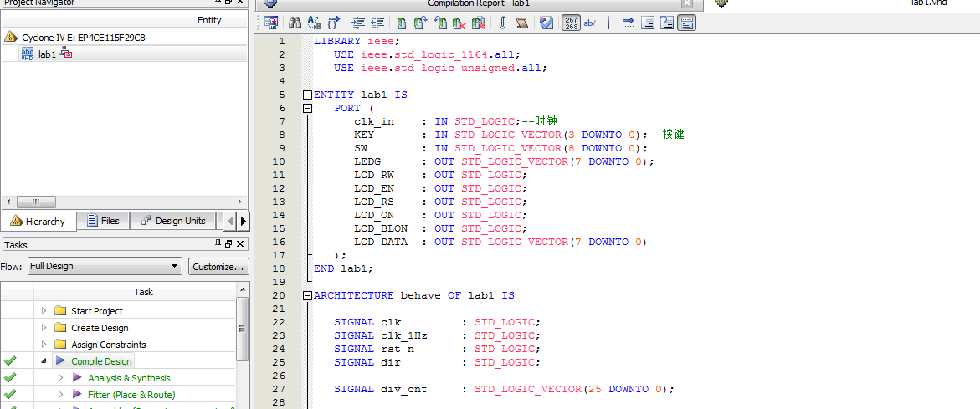980x409 pixels.
Task: Click the Find and Replace icon
Action: tap(315, 23)
